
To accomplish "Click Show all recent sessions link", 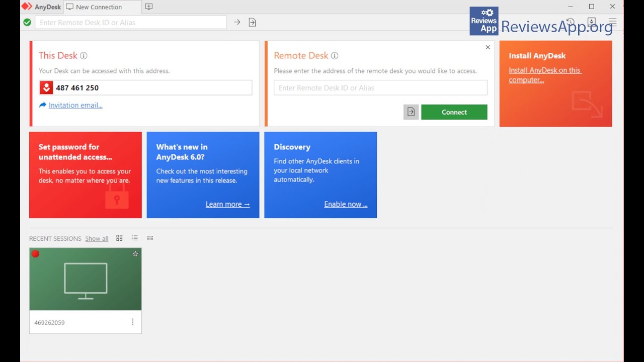I will (x=97, y=238).
